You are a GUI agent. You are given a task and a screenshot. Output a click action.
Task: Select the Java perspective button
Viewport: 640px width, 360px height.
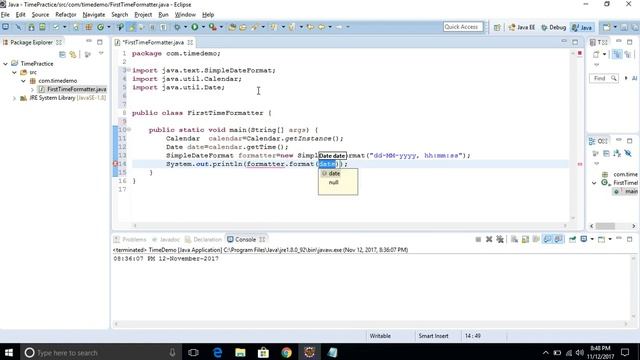point(582,27)
